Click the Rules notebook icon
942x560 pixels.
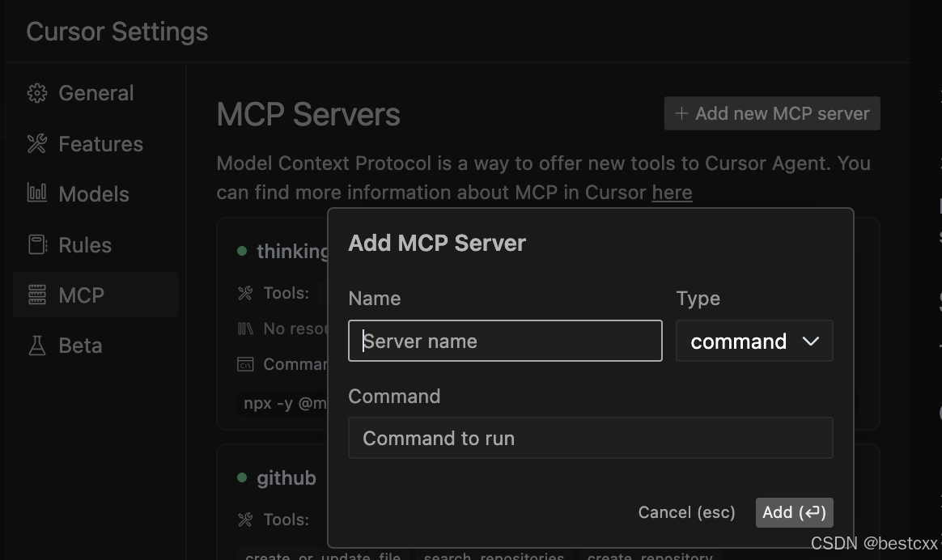37,244
